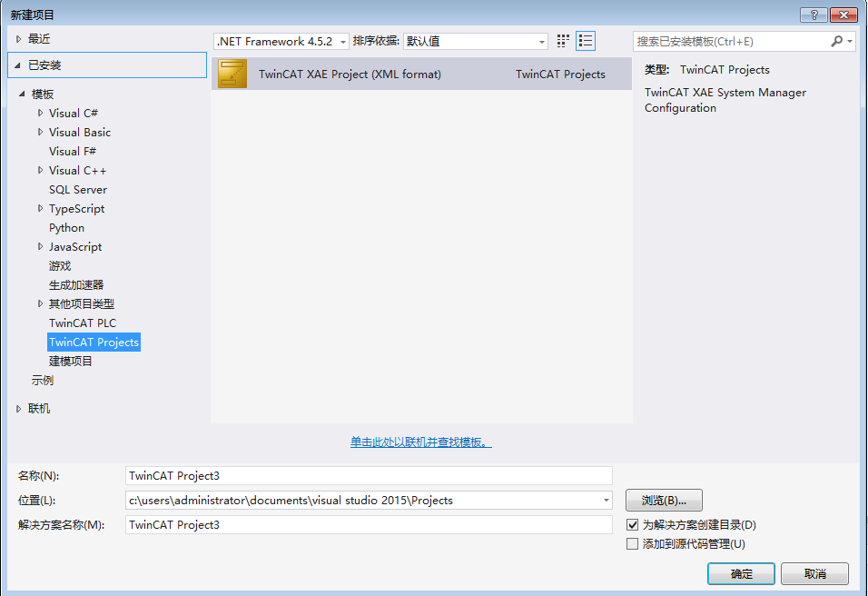Click the 确定 button
Screen dimensions: 868x596
click(741, 574)
